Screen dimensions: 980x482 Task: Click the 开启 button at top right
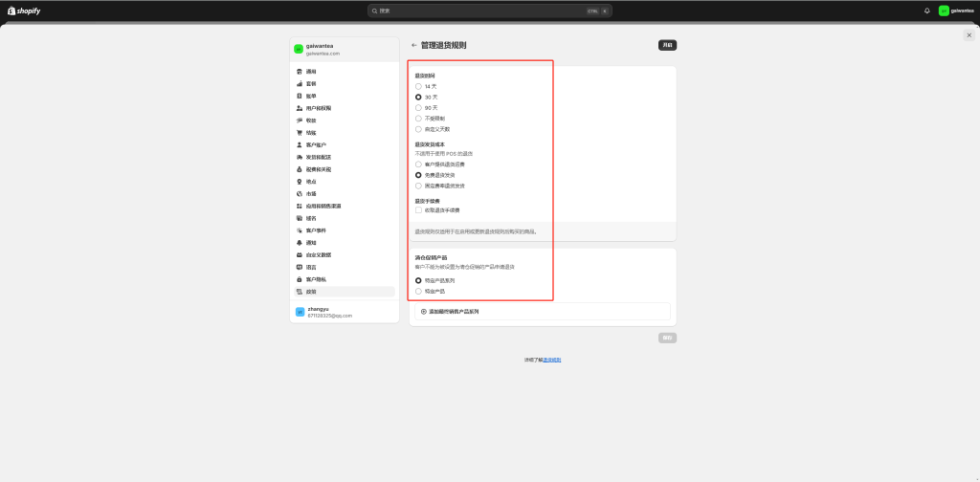667,45
